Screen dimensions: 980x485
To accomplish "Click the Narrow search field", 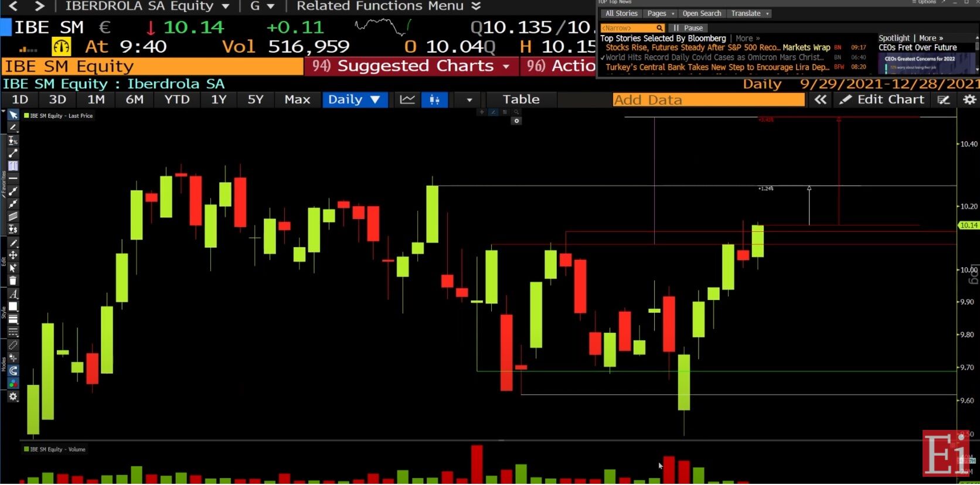I will point(632,28).
